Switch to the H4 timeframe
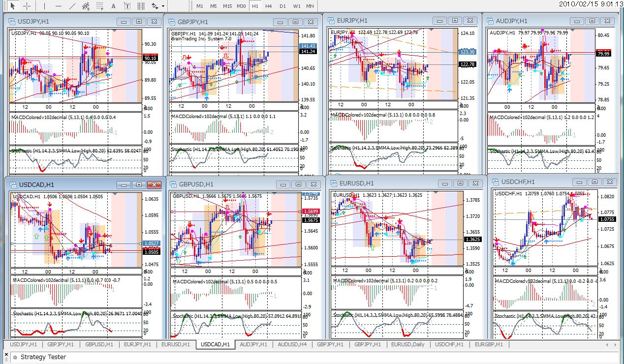Image resolution: width=624 pixels, height=364 pixels. point(269,6)
